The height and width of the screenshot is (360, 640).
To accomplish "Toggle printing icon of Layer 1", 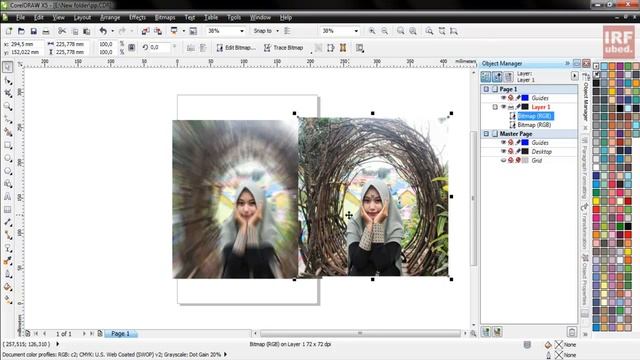I will tap(511, 107).
